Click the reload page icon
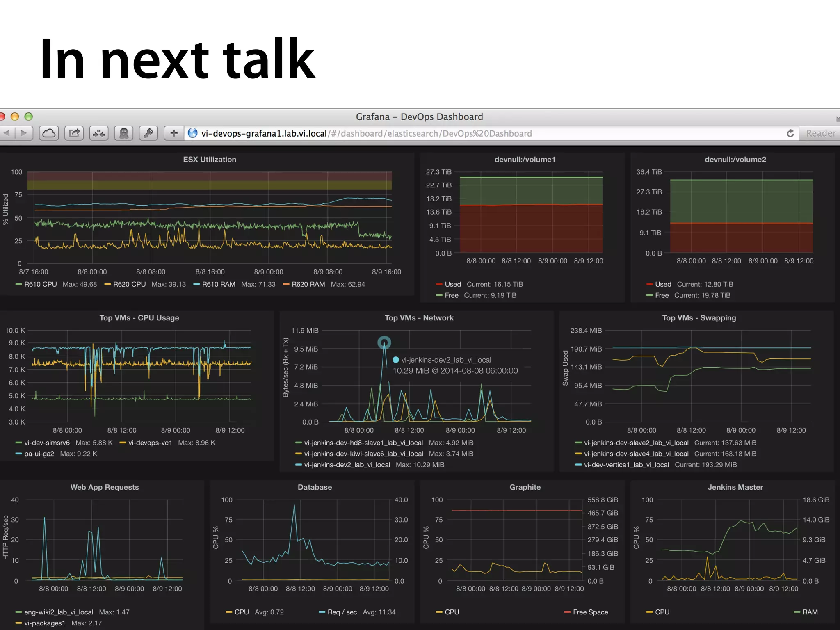The width and height of the screenshot is (840, 630). [790, 133]
